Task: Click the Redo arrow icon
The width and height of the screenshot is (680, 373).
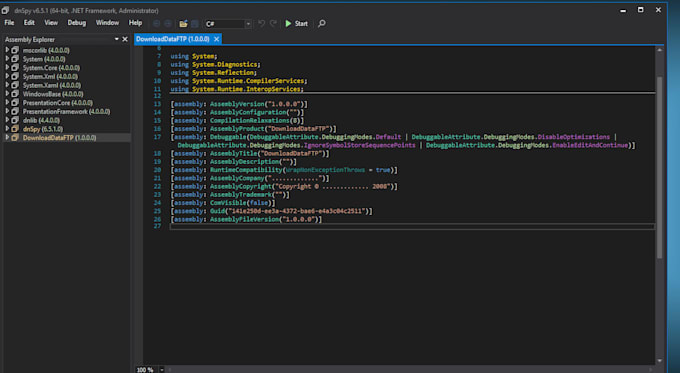Action: pos(273,23)
